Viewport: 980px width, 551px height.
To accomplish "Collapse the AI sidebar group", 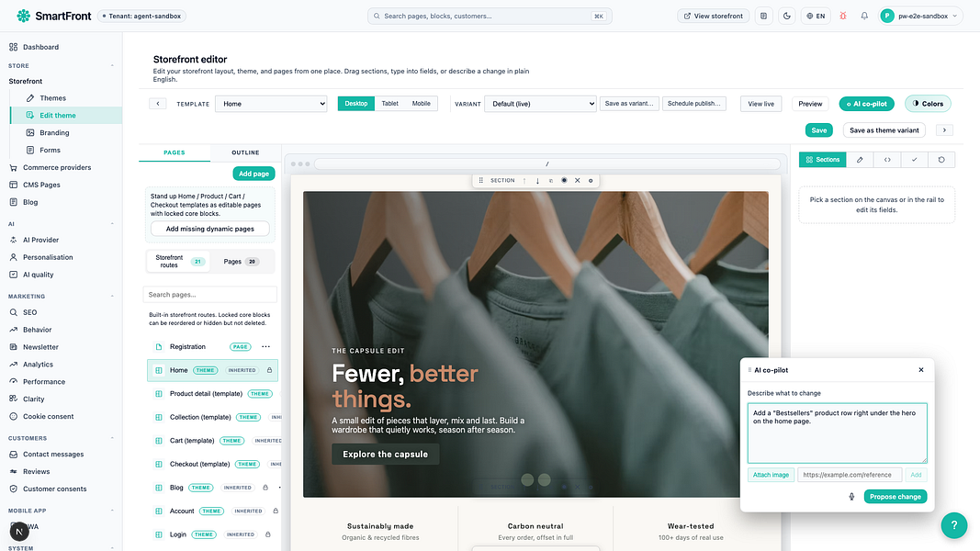I will pyautogui.click(x=112, y=224).
